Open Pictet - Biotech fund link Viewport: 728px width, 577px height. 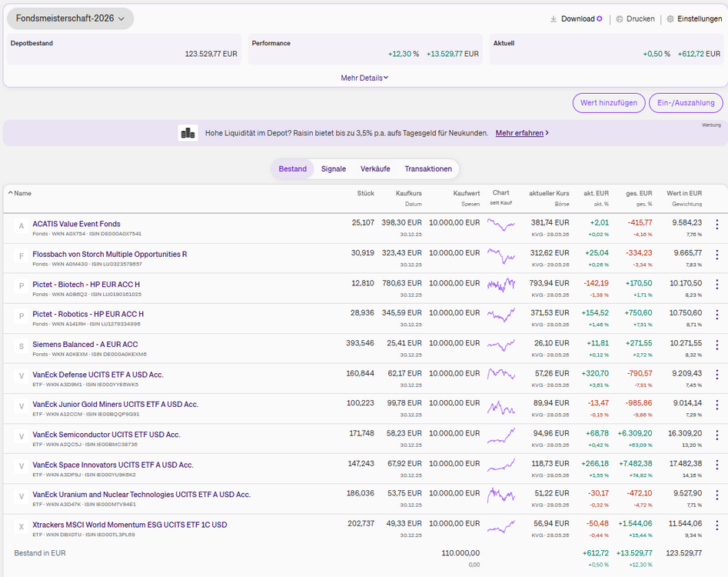click(x=86, y=285)
